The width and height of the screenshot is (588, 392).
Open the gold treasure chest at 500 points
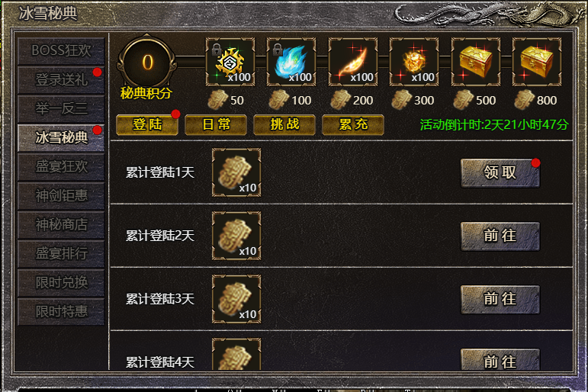pos(475,62)
